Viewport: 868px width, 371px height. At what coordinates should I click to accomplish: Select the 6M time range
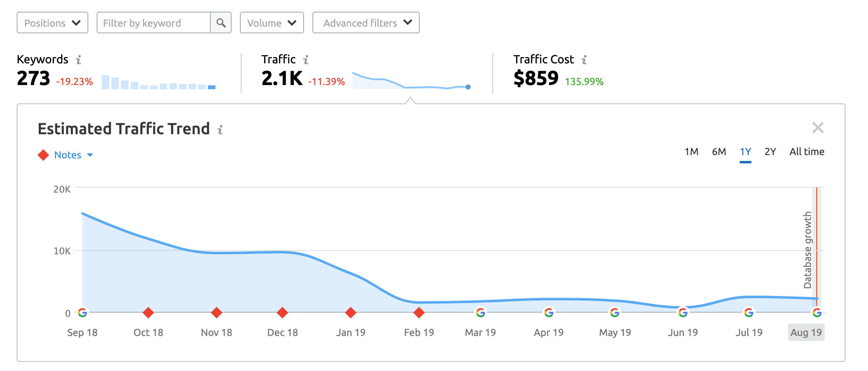[x=719, y=152]
